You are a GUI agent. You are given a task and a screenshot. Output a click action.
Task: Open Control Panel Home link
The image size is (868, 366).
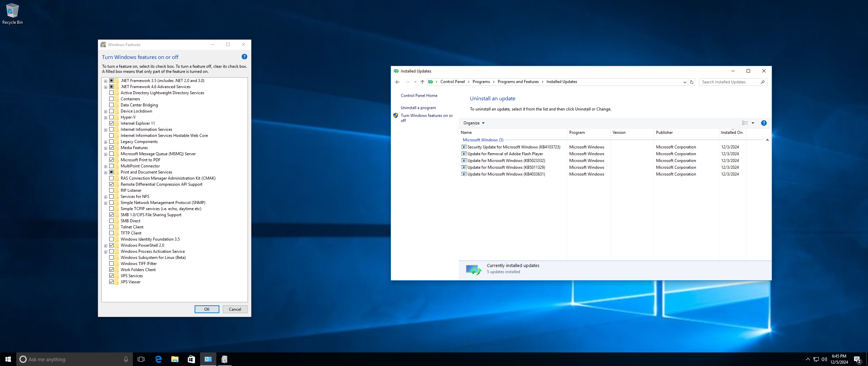[419, 96]
